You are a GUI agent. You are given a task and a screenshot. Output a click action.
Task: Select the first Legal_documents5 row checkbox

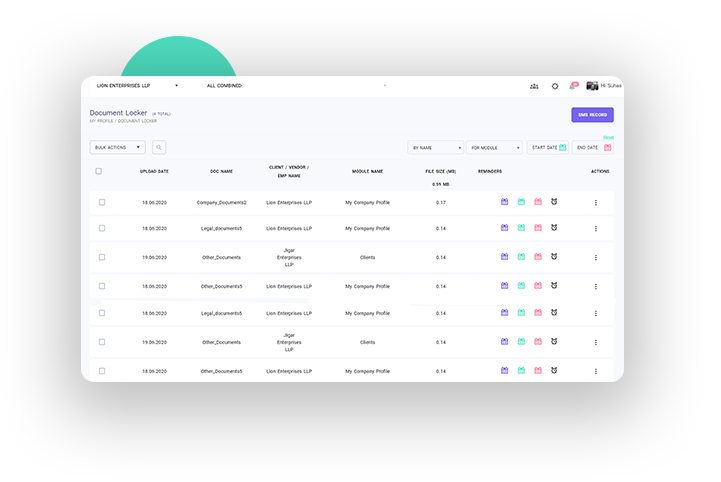102,228
